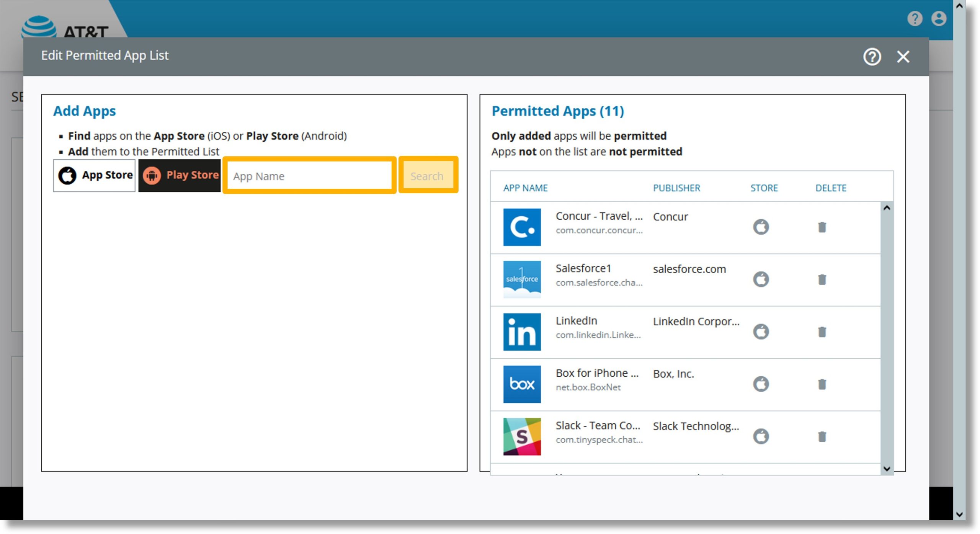This screenshot has height=534, width=980.
Task: Select the 'Concur - Travel, ...' app name
Action: pos(599,216)
